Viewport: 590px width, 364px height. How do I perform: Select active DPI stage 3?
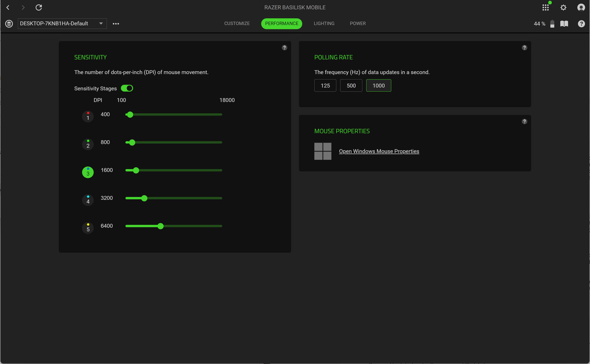(88, 172)
